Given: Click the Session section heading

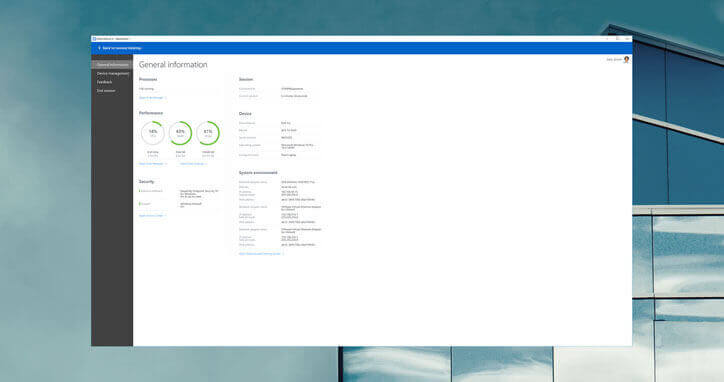Looking at the screenshot, I should coord(246,79).
